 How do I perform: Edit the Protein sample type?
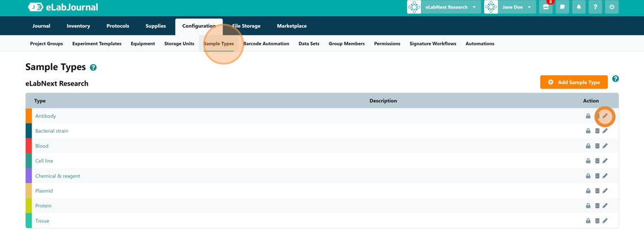(605, 206)
